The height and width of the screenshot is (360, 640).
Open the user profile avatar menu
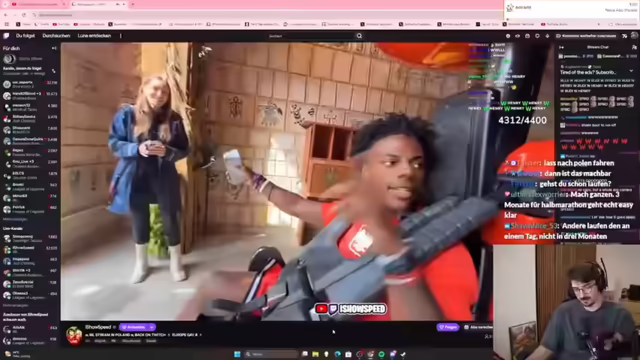634,36
